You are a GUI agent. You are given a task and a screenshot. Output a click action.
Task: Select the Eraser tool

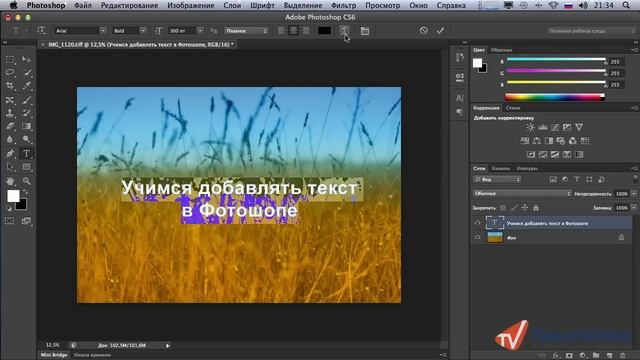pos(10,126)
